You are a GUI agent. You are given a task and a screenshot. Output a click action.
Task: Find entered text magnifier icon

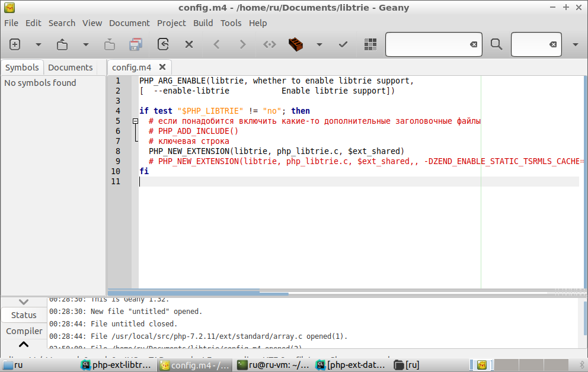click(x=497, y=44)
